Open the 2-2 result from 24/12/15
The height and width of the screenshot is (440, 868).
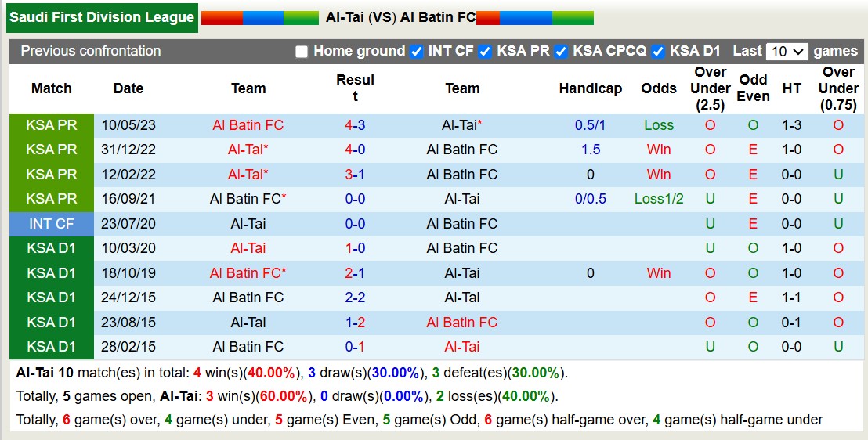[x=355, y=298]
